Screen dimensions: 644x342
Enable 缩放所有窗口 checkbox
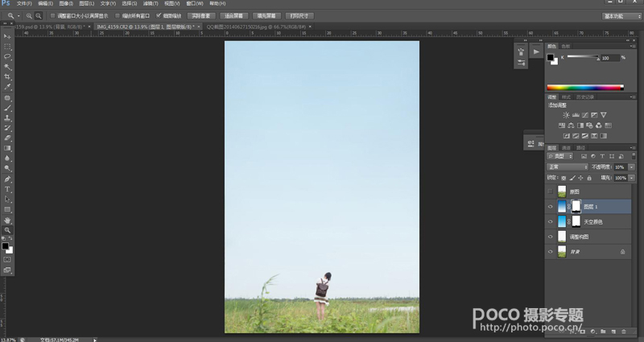tap(118, 16)
